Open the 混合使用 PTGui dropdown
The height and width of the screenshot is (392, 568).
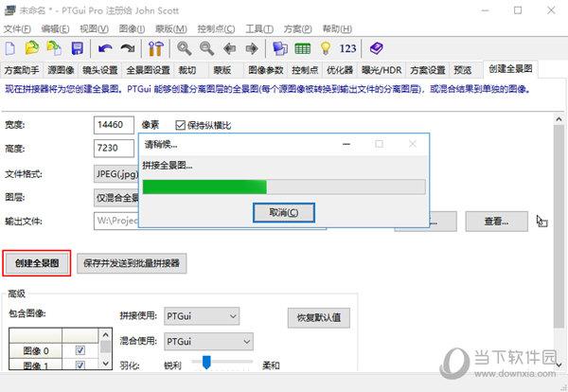click(208, 342)
